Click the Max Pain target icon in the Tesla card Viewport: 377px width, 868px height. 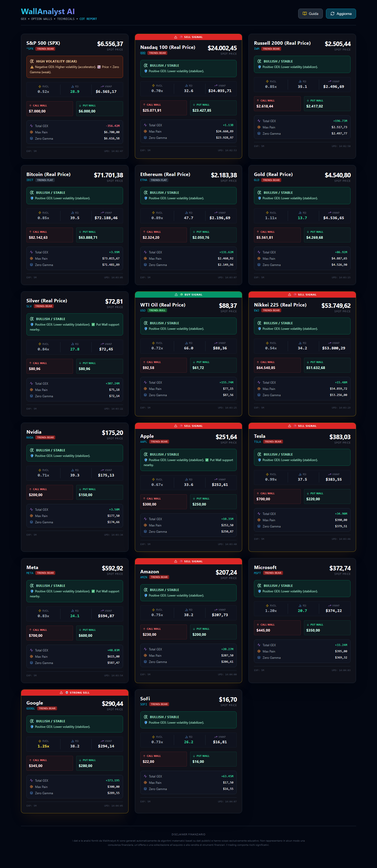(x=259, y=520)
